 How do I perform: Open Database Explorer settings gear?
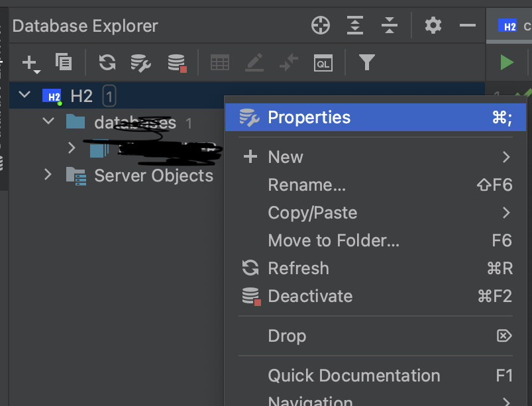[433, 25]
